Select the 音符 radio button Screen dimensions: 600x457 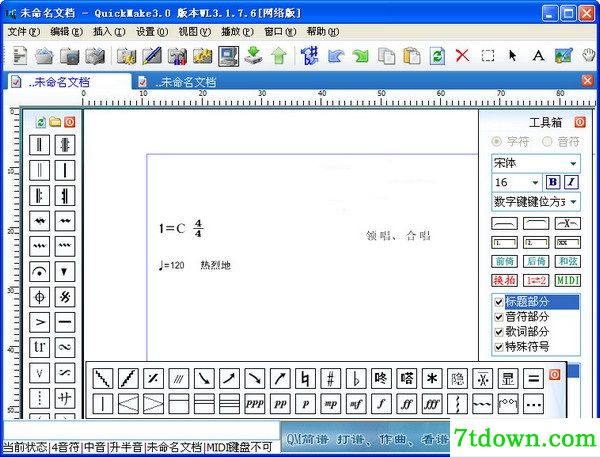point(547,142)
